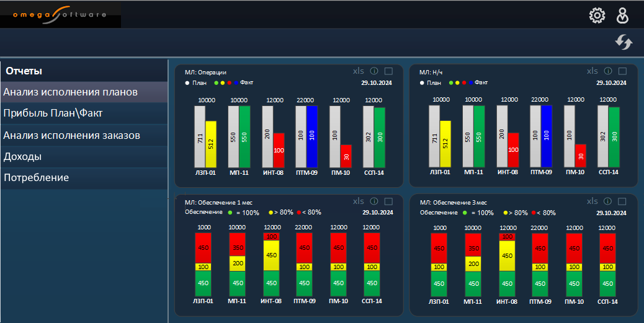Click blue ПТМ-09 bar in Н/ч chart
Image resolution: width=644 pixels, height=323 pixels.
(547, 136)
